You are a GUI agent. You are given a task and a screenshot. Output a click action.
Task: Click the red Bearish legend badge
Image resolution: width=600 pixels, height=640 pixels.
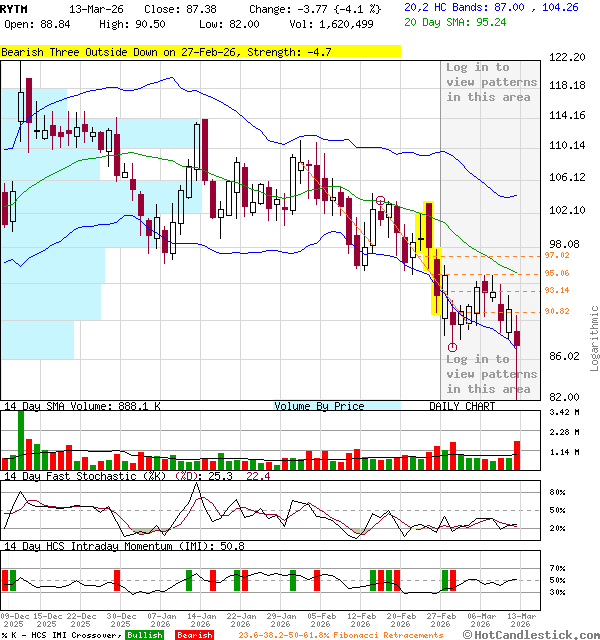coord(193,635)
